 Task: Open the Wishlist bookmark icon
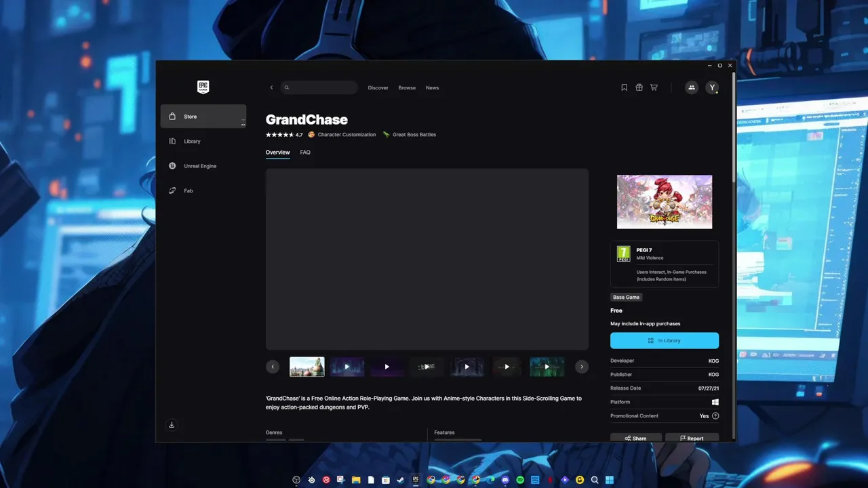(625, 87)
